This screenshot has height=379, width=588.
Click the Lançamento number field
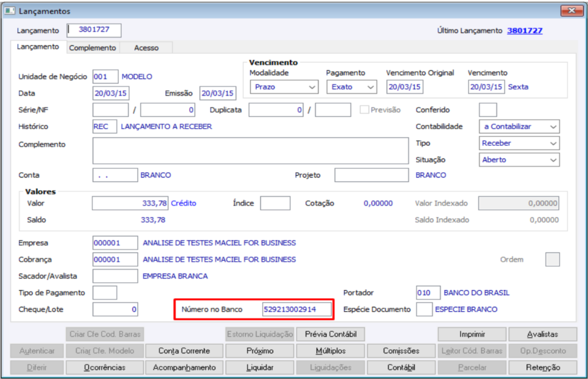(x=94, y=30)
